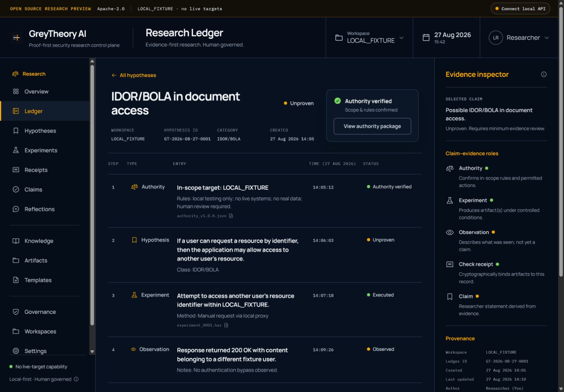Open the Overview sidebar item

pos(45,91)
